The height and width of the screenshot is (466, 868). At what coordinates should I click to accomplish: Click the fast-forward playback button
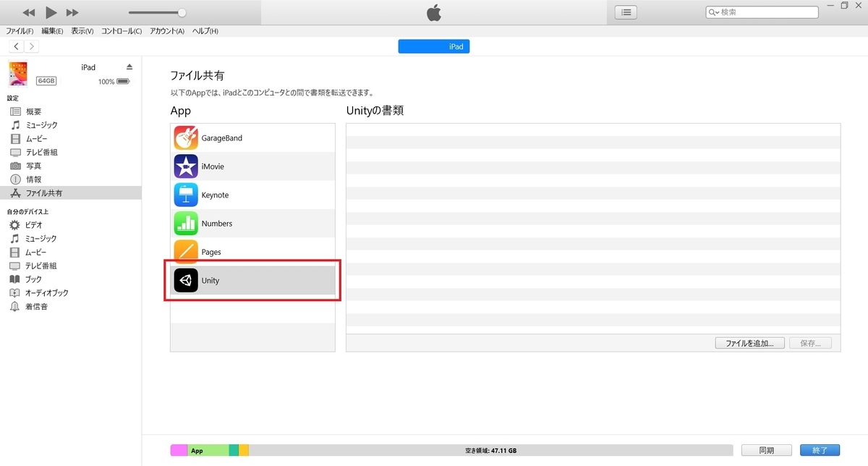click(72, 13)
